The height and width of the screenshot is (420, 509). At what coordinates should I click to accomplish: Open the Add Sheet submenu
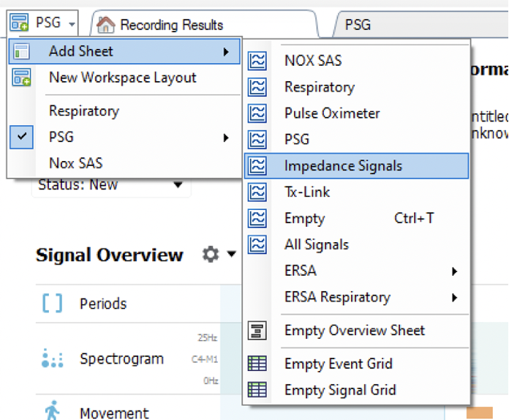pos(124,51)
